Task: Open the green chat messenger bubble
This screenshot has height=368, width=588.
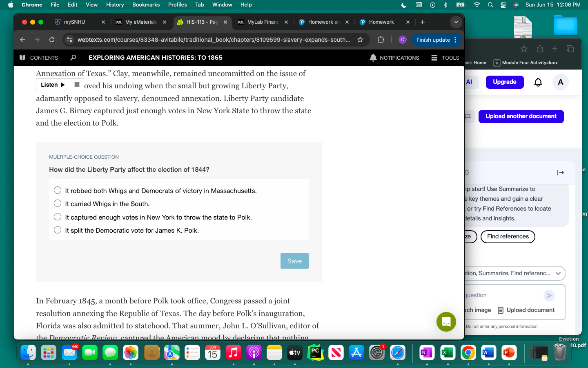Action: 446,322
